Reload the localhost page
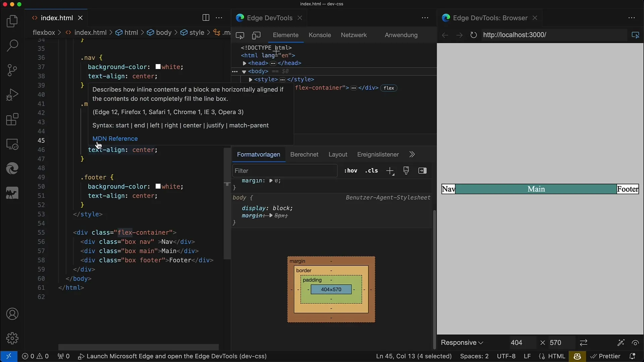 click(x=473, y=35)
